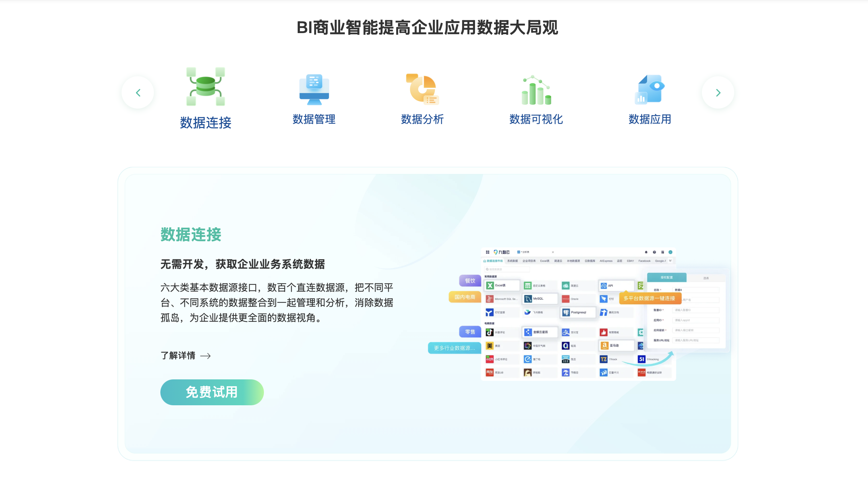Switch to the 系统数据 tab
The image size is (868, 502).
point(513,261)
